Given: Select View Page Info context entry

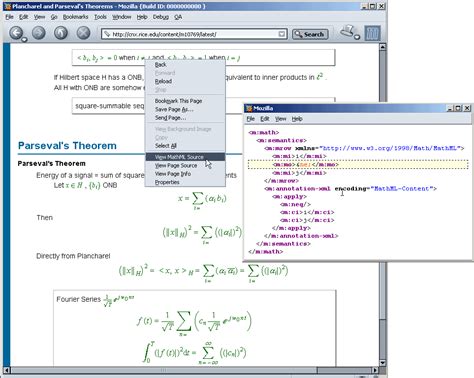Looking at the screenshot, I should [185, 174].
